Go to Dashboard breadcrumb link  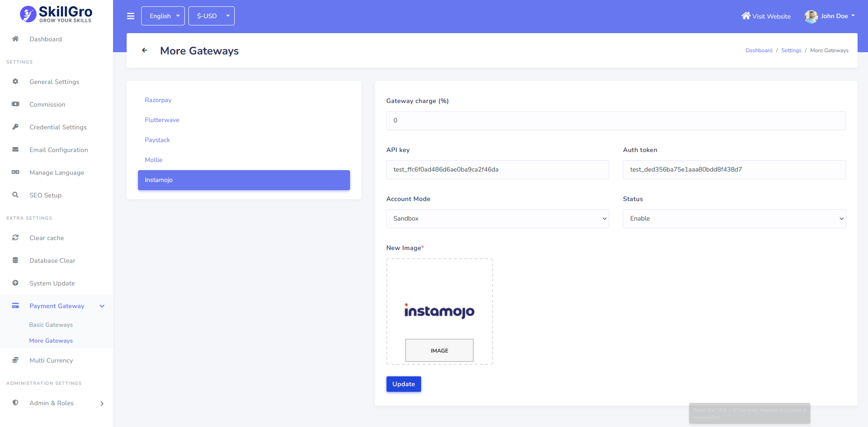point(759,50)
